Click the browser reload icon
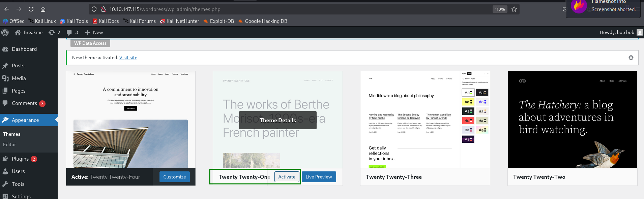Viewport: 644px width, 199px height. [x=31, y=9]
